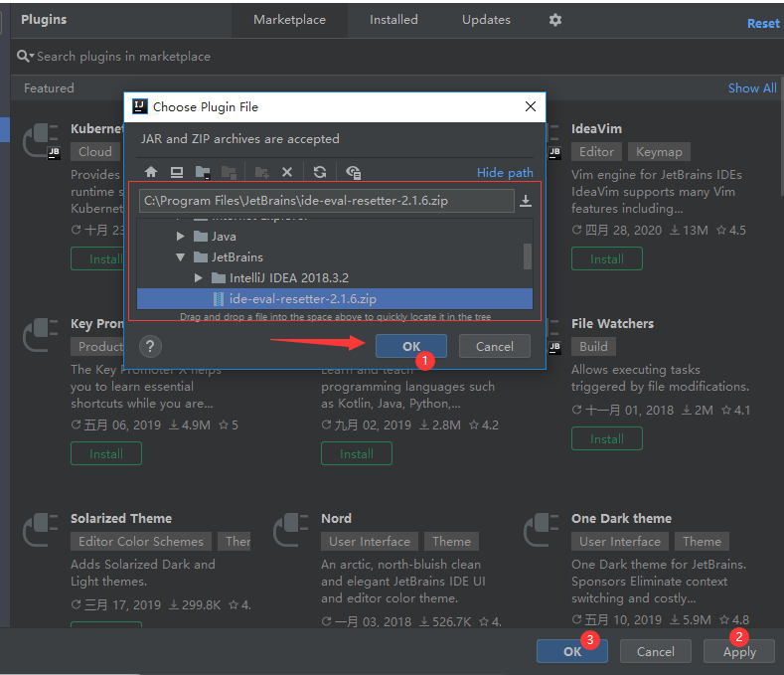Image resolution: width=784 pixels, height=675 pixels.
Task: Click show hidden files toolbar icon
Action: (354, 173)
